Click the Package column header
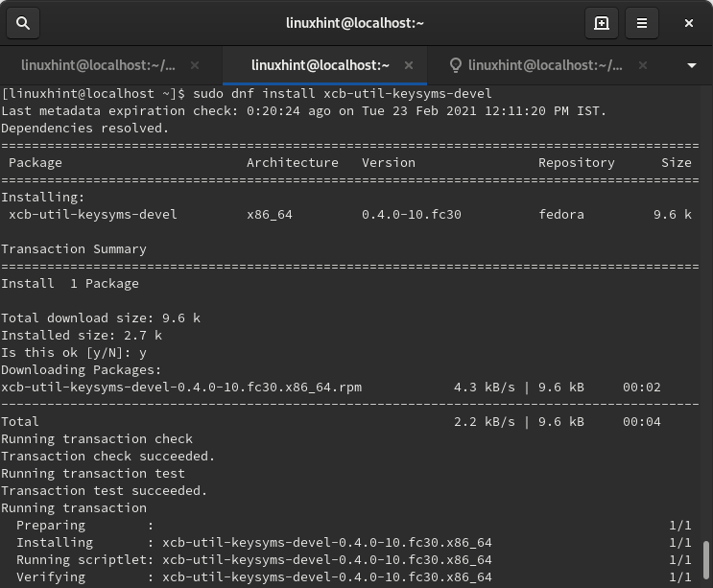Viewport: 713px width, 588px height. pos(36,162)
